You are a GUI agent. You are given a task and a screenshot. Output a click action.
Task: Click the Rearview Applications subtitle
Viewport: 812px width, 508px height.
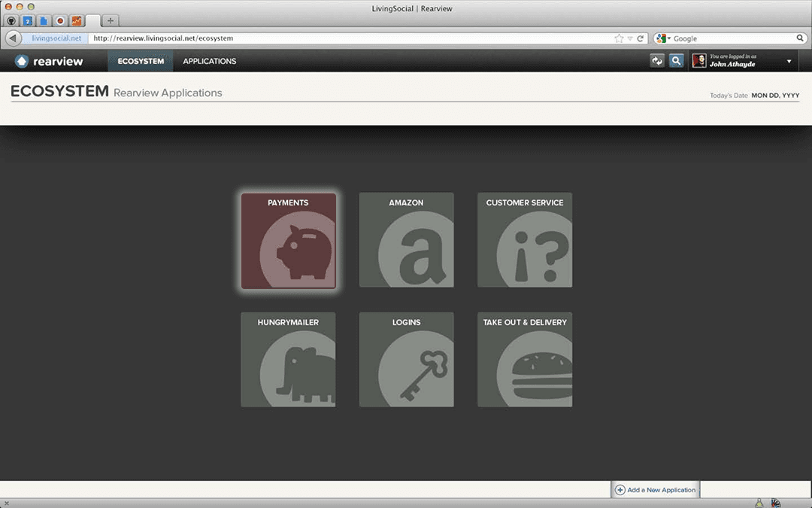pos(168,93)
